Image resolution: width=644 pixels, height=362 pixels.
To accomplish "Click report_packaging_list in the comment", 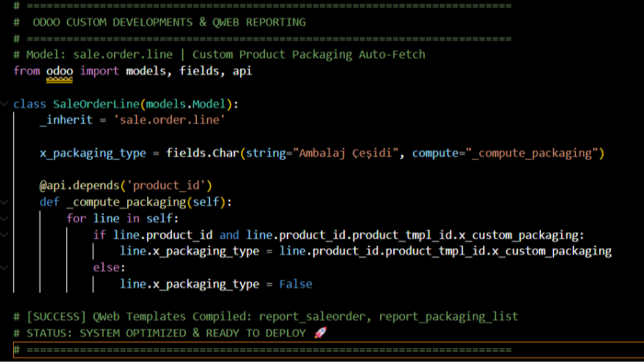I will pyautogui.click(x=448, y=316).
